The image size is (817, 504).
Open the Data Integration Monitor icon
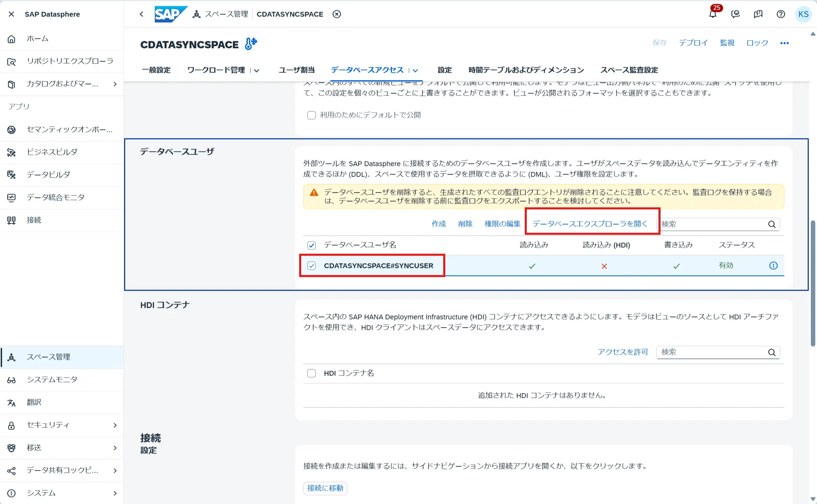pyautogui.click(x=11, y=198)
